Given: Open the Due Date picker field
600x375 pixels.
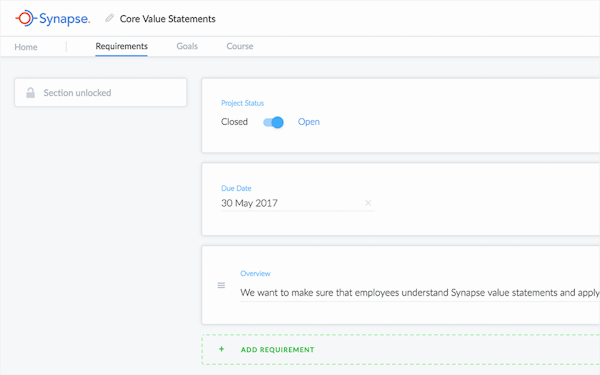Looking at the screenshot, I should coord(298,203).
